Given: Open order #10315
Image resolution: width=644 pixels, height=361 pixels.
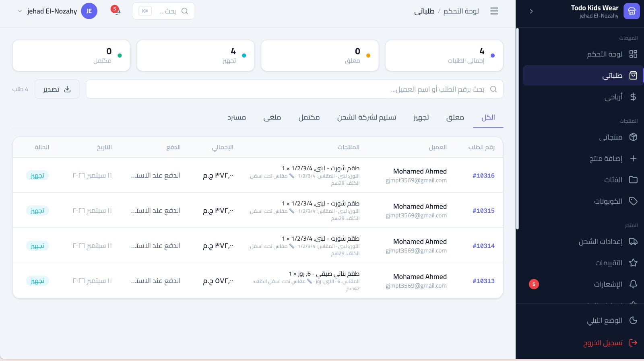Looking at the screenshot, I should pyautogui.click(x=483, y=210).
